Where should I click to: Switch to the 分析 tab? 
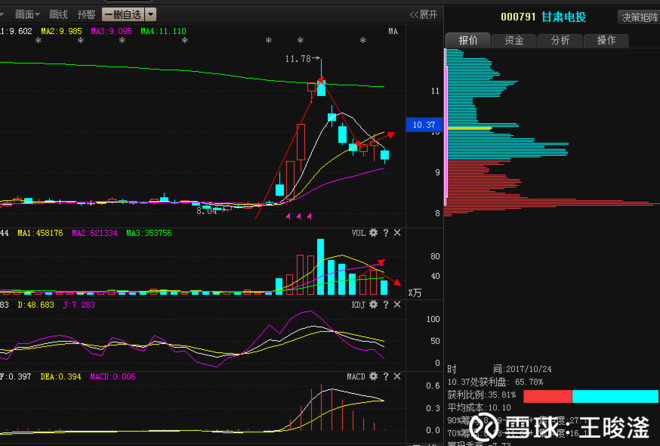point(560,40)
